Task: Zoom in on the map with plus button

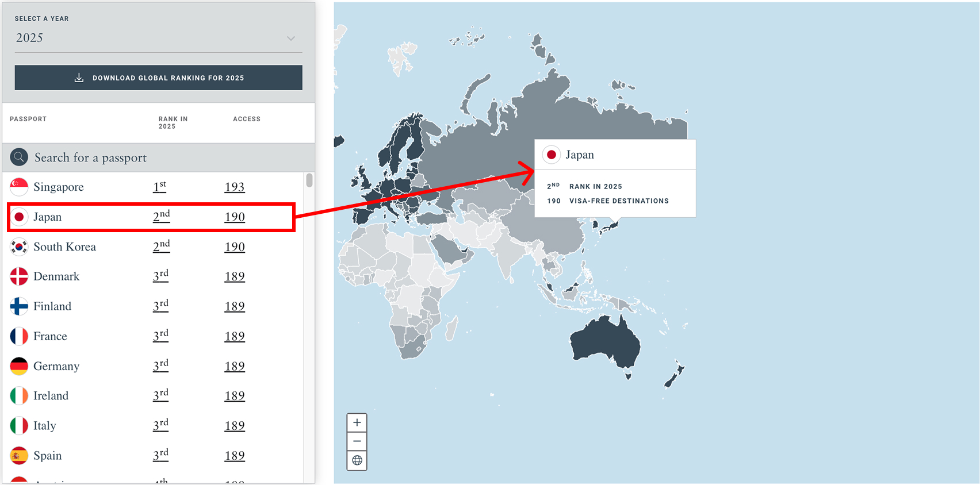Action: click(x=357, y=423)
